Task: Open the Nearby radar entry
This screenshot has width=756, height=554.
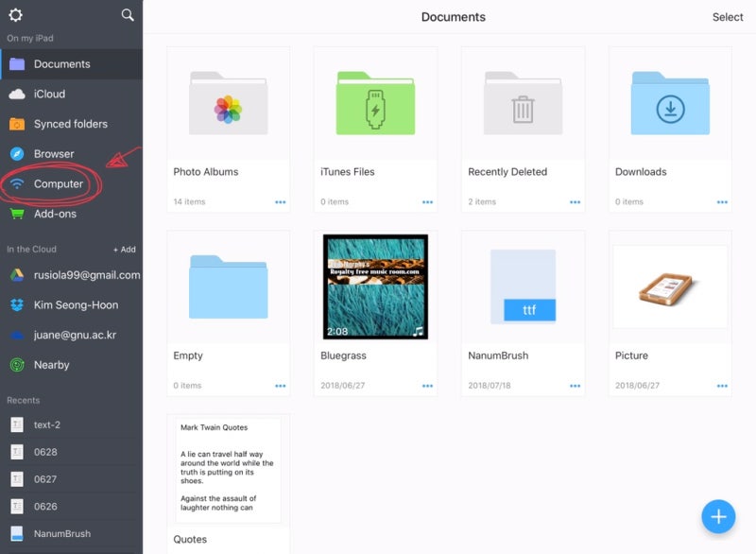Action: pos(72,365)
